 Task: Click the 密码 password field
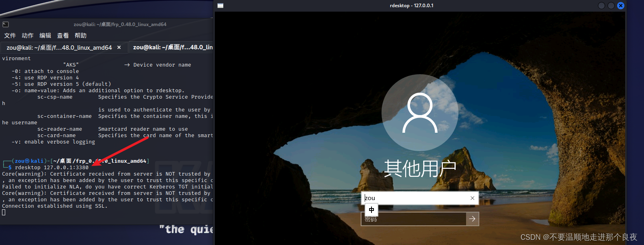click(414, 219)
